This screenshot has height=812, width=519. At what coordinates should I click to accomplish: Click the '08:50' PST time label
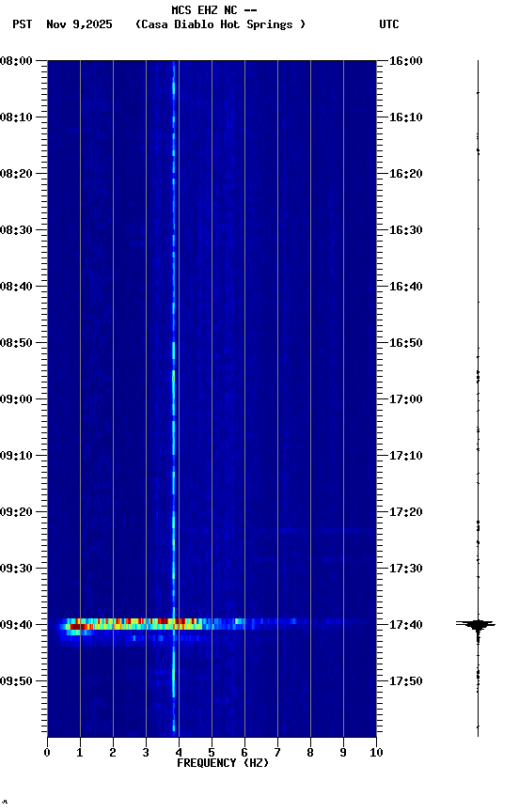click(x=16, y=343)
